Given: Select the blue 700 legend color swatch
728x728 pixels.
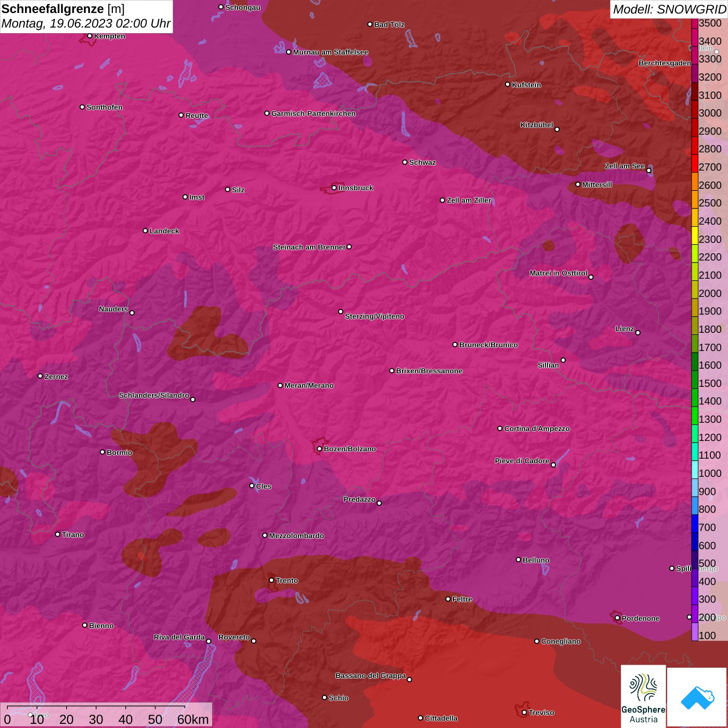Looking at the screenshot, I should coord(695,524).
